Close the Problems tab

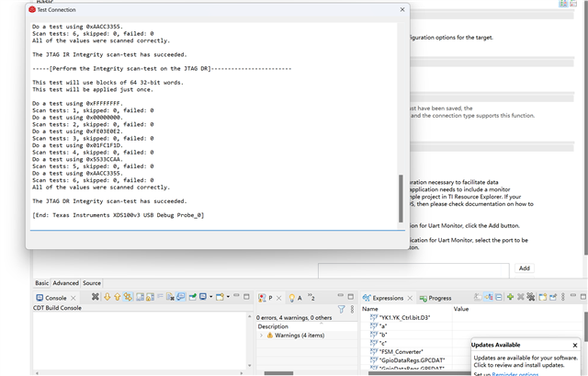point(279,298)
